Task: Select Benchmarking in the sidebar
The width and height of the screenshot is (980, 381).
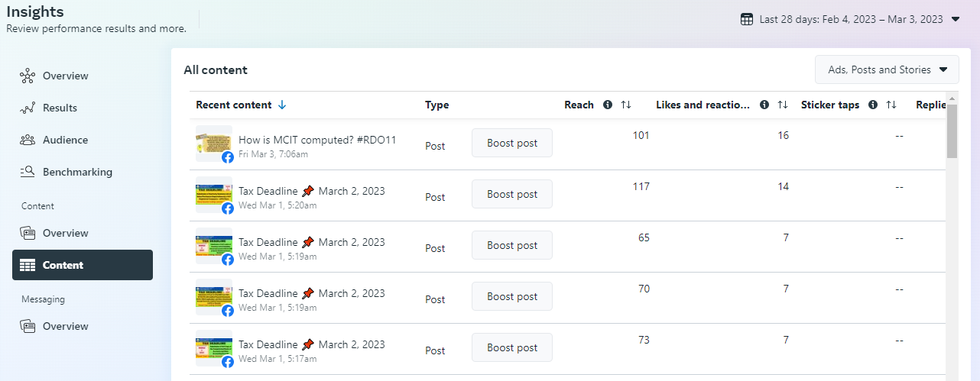Action: pos(76,172)
